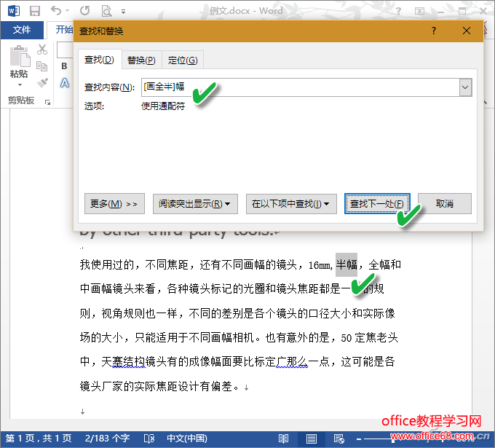The image size is (495, 448).
Task: Repeat the last action with redo icon
Action: (x=84, y=11)
